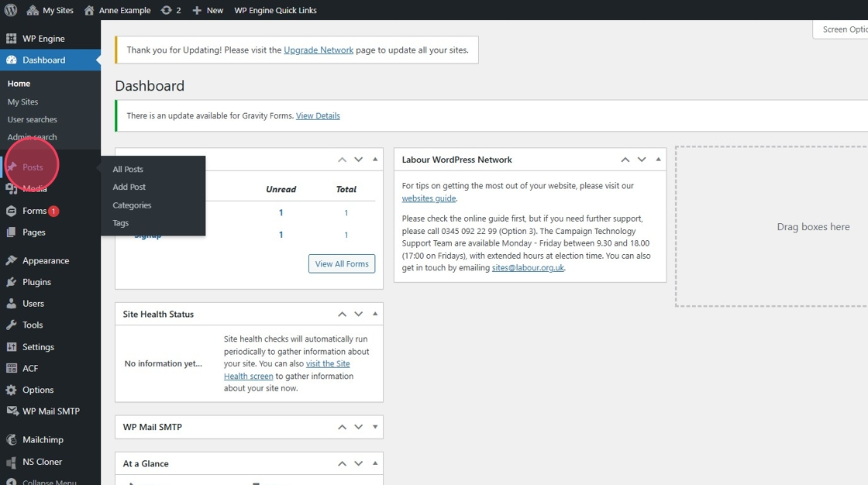Select All Posts from the Posts flyout
Viewport: 868px width, 485px height.
128,169
